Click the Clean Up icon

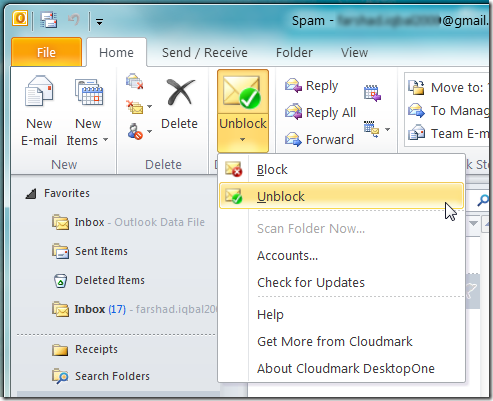click(x=135, y=107)
